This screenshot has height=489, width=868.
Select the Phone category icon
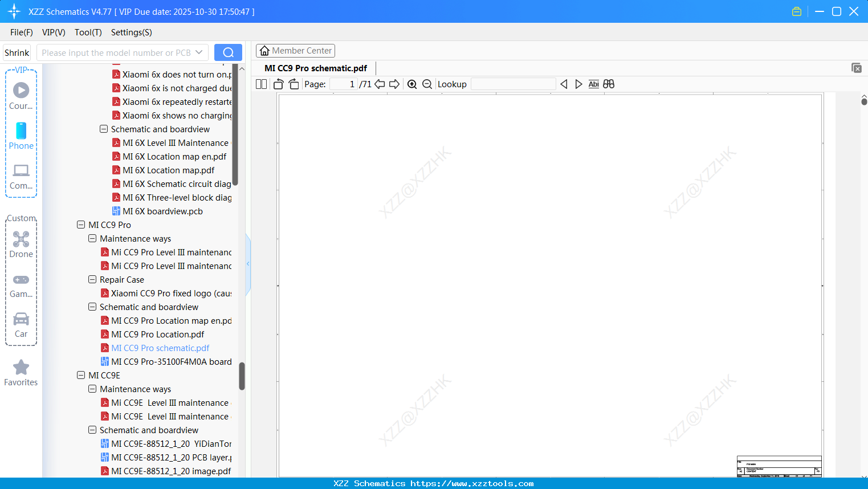21,136
